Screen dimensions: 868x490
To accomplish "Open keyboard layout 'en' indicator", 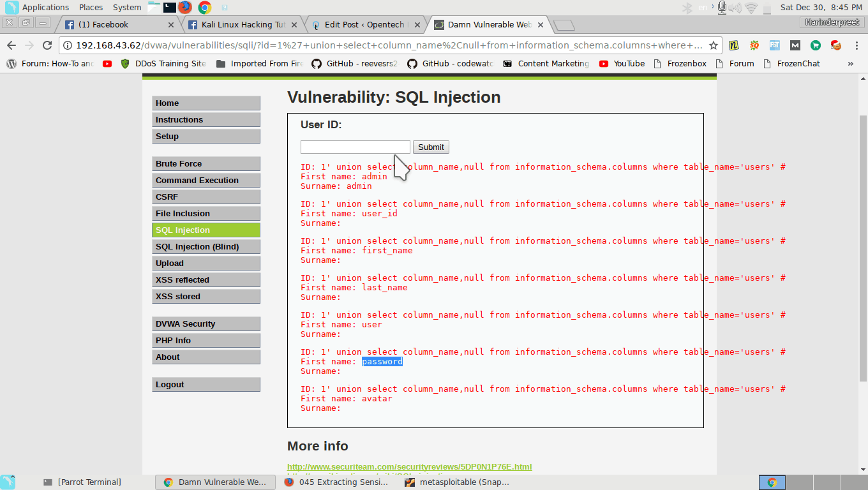I will coord(704,8).
